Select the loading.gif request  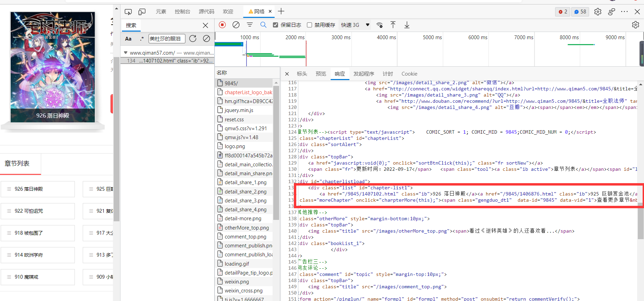[244, 264]
